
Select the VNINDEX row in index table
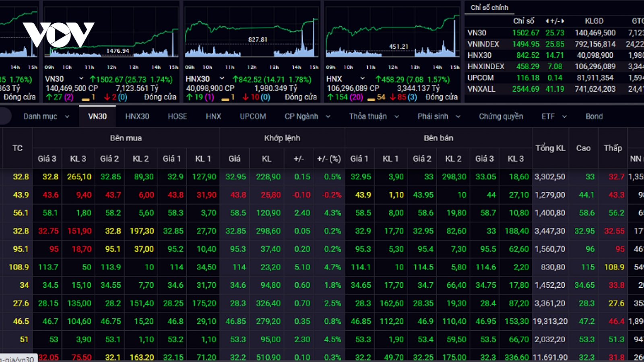pos(555,44)
